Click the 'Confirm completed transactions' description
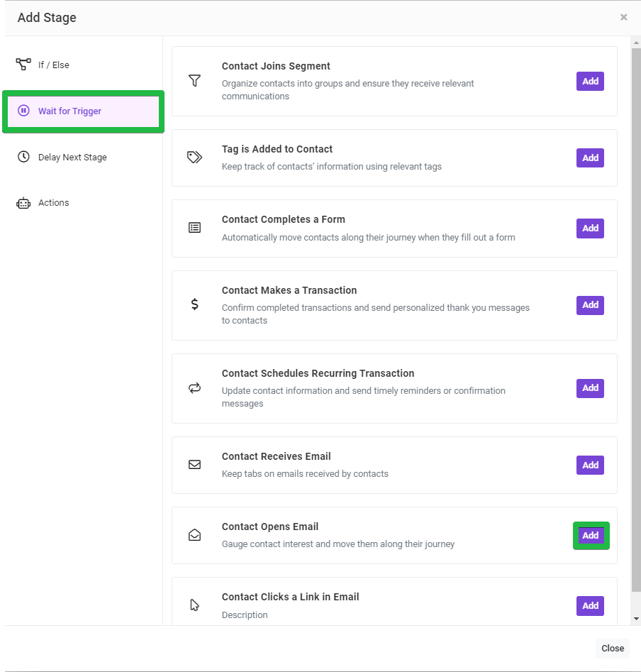This screenshot has width=641, height=672. click(376, 314)
